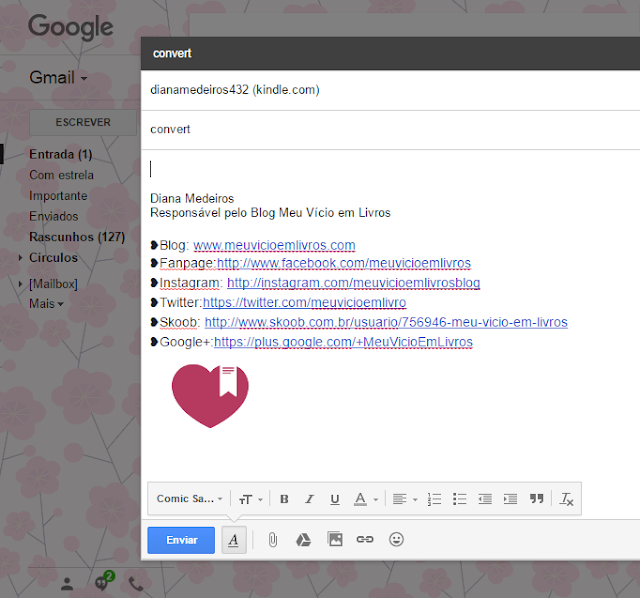640x598 pixels.
Task: Open Hangouts chat conversations icon
Action: (x=103, y=582)
